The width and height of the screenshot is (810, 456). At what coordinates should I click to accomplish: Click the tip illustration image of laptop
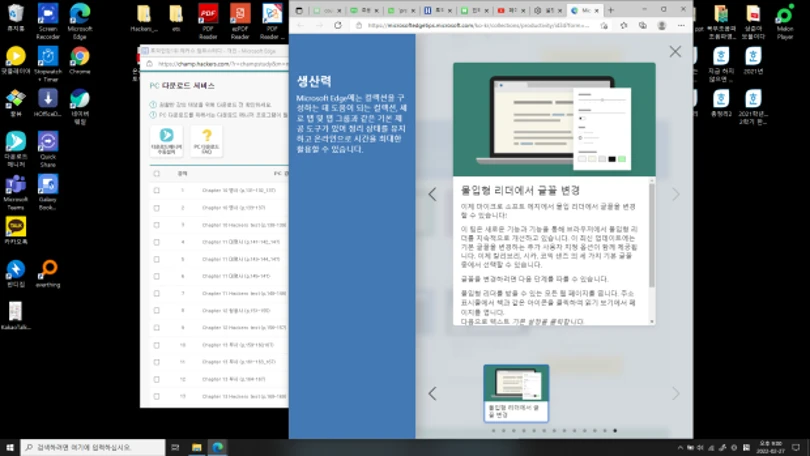coord(554,120)
